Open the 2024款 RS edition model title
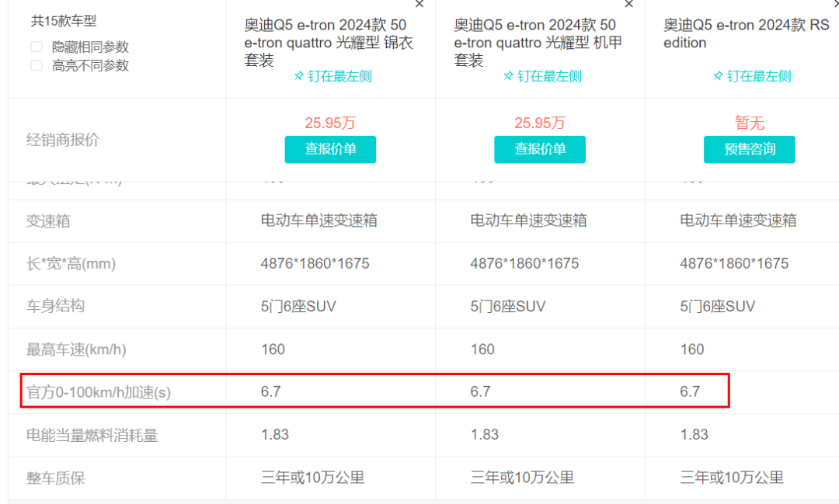This screenshot has width=839, height=504. (x=746, y=34)
